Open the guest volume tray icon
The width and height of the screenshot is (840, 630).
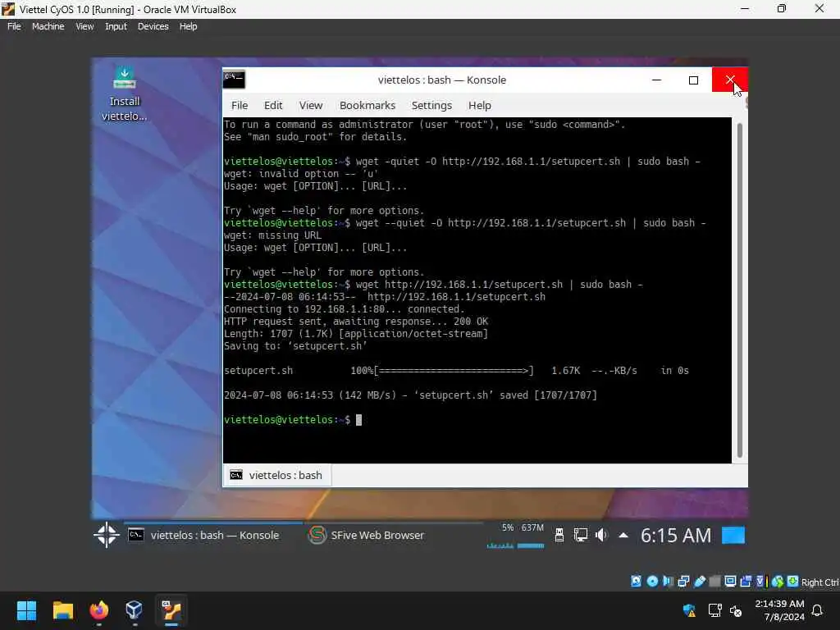click(601, 535)
